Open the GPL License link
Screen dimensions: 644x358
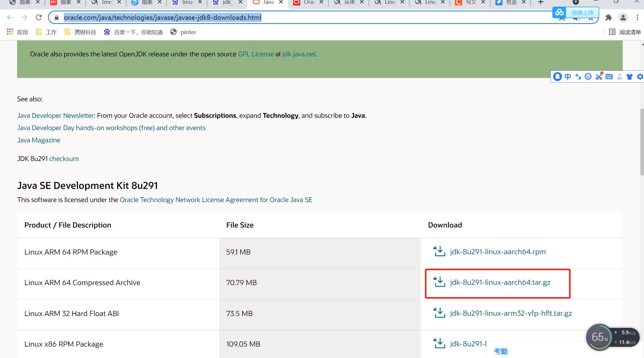(x=256, y=54)
